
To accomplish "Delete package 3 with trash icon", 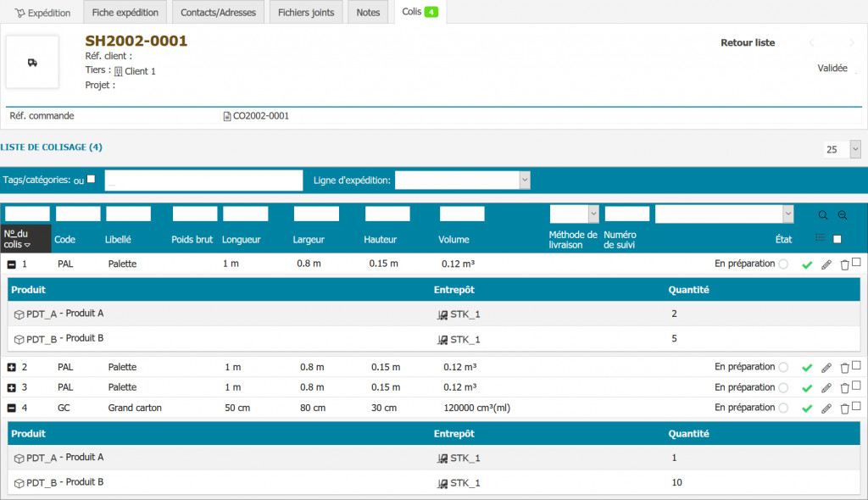I will point(844,388).
